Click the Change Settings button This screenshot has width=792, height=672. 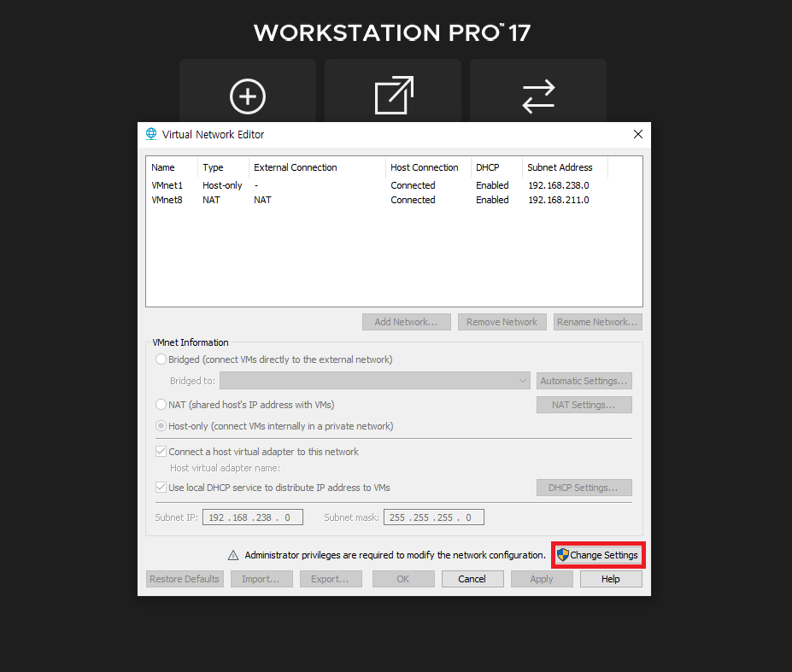[599, 555]
